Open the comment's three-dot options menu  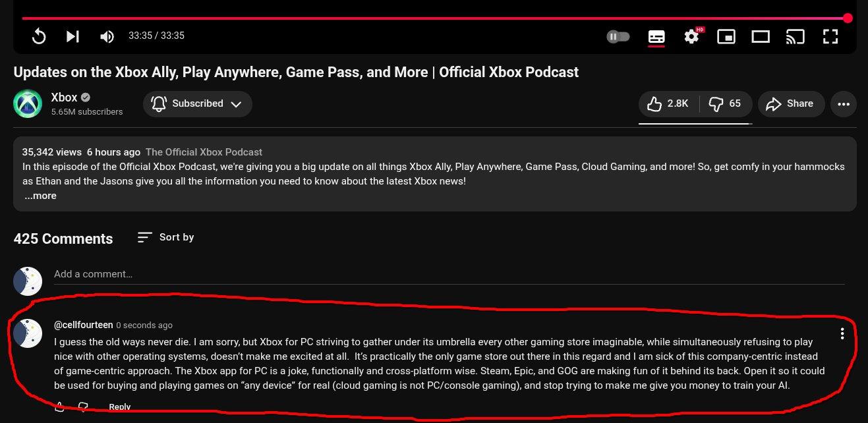842,333
